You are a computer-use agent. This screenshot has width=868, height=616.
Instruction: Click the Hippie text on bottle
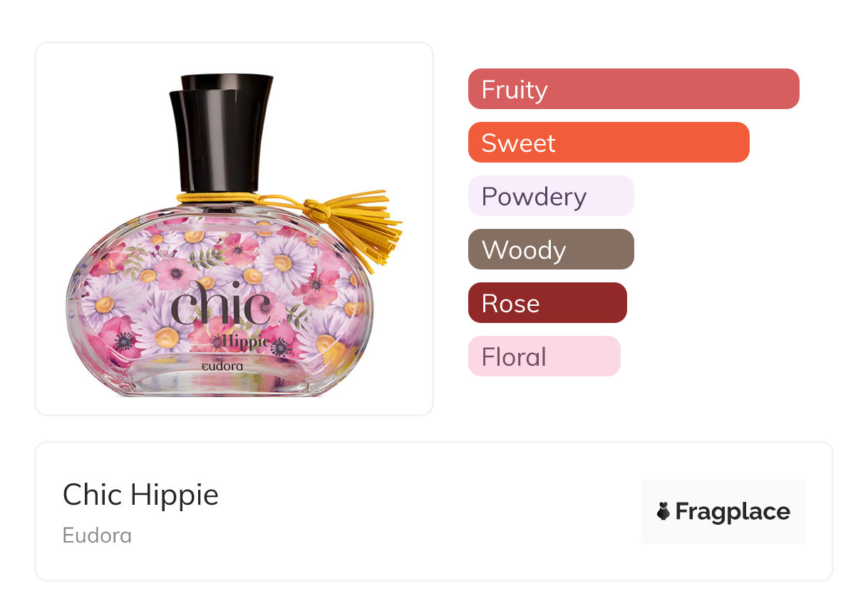246,341
